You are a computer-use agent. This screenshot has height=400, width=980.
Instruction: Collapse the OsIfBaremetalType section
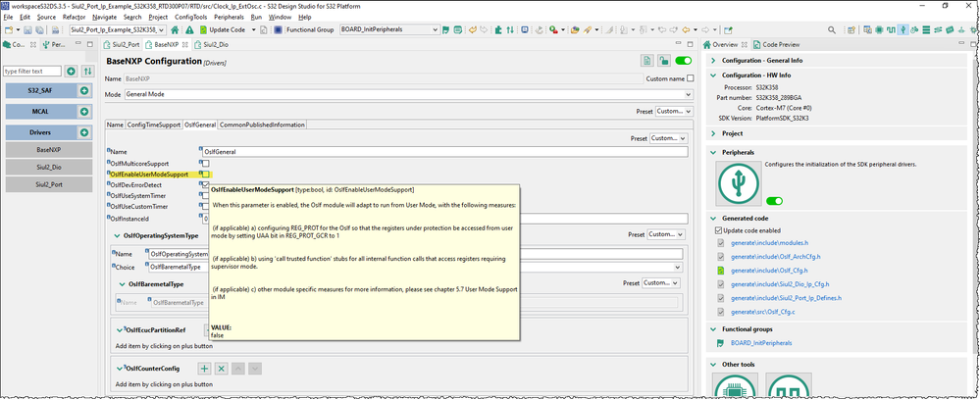point(122,284)
